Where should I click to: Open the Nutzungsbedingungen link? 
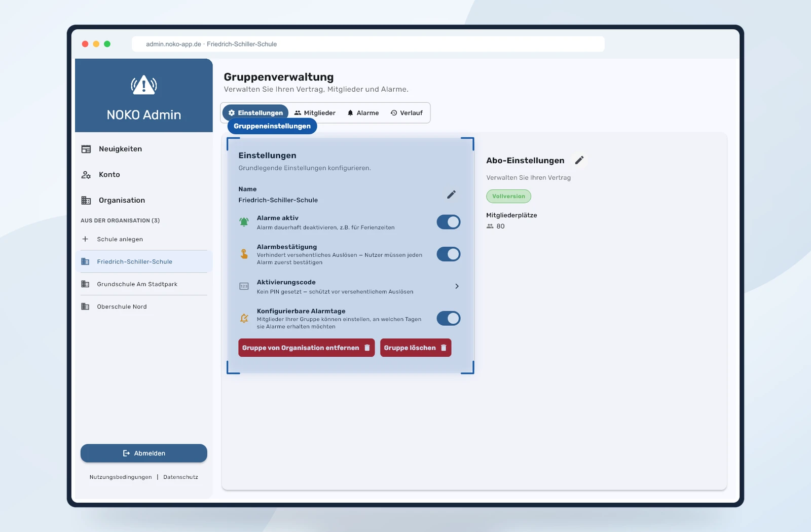[x=121, y=477]
